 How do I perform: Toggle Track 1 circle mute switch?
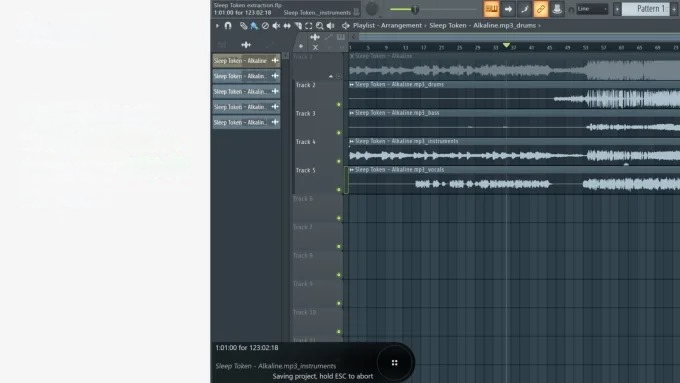pyautogui.click(x=339, y=76)
